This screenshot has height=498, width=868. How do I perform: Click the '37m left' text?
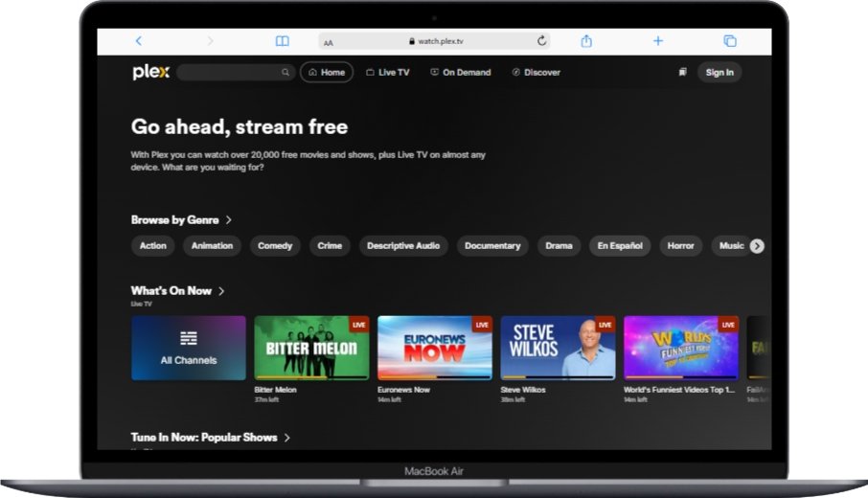(x=266, y=399)
